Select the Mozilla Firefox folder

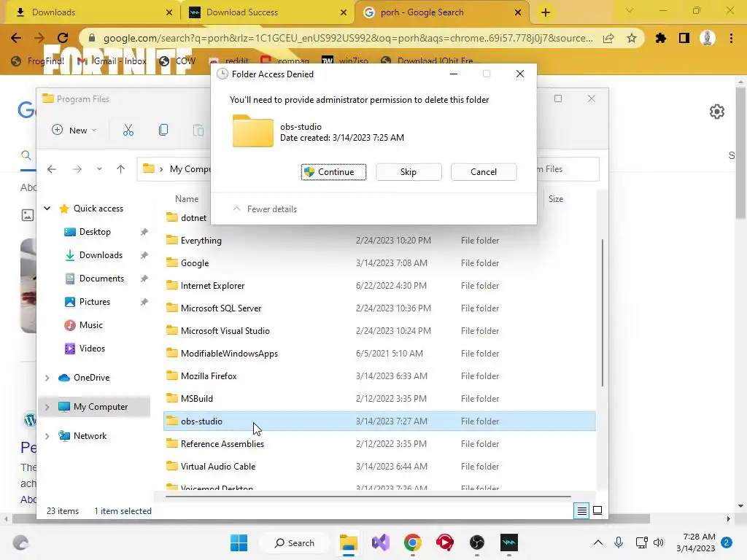(x=379, y=376)
